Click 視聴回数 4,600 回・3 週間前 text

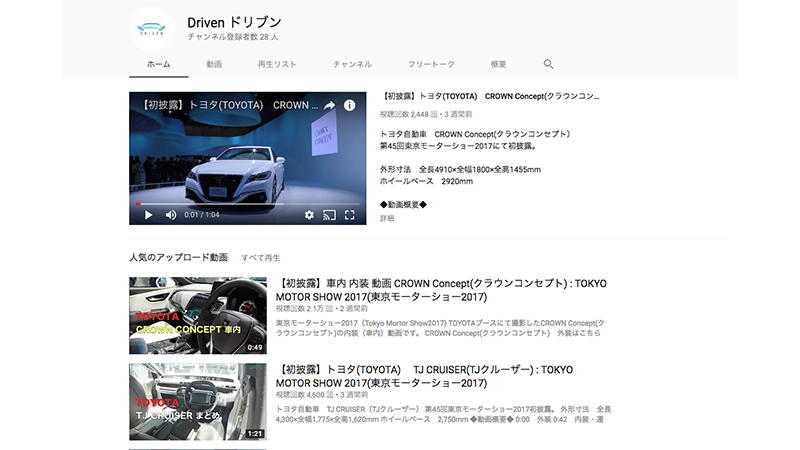(321, 395)
